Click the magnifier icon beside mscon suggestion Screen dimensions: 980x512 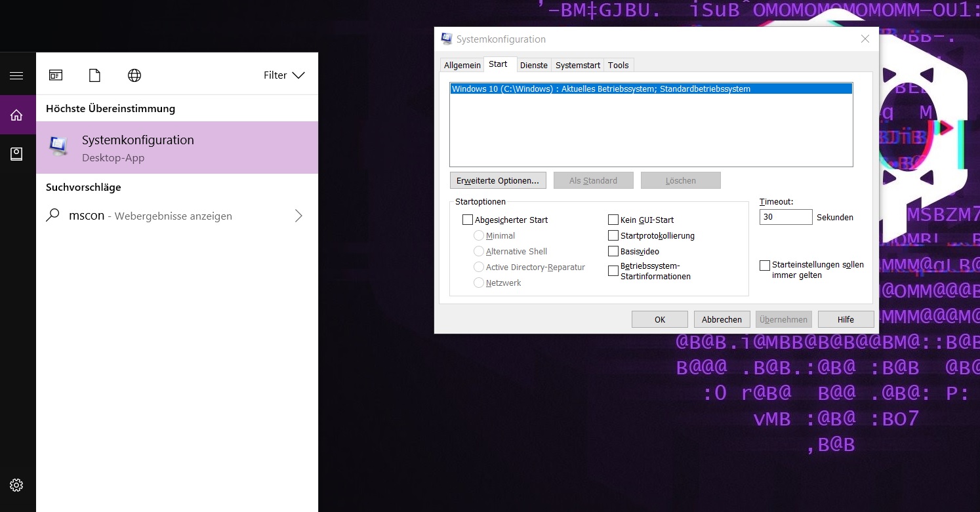tap(52, 215)
